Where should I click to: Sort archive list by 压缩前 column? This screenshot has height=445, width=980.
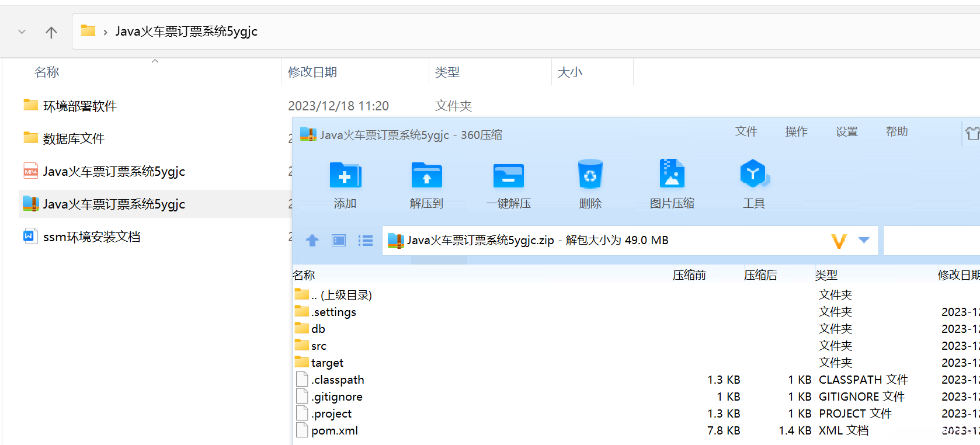(x=689, y=275)
